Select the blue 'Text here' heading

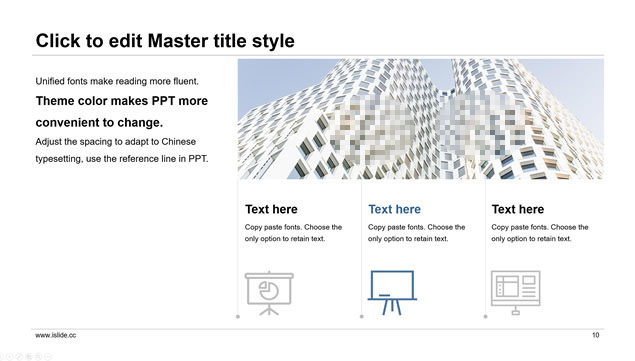click(x=394, y=209)
